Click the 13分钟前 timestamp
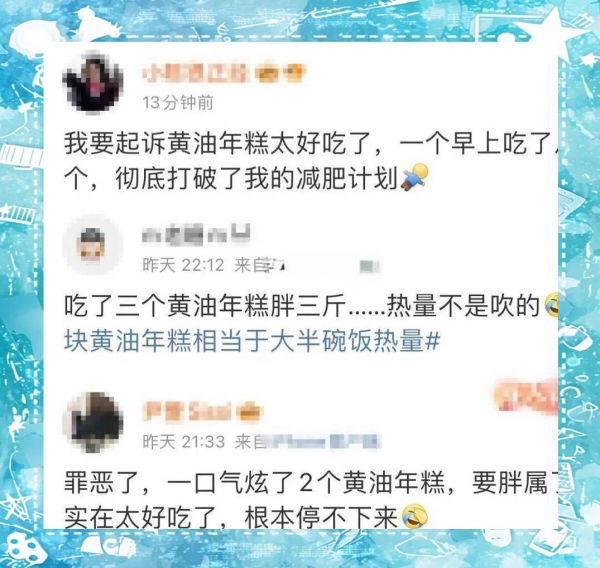This screenshot has width=600, height=568. click(x=178, y=103)
